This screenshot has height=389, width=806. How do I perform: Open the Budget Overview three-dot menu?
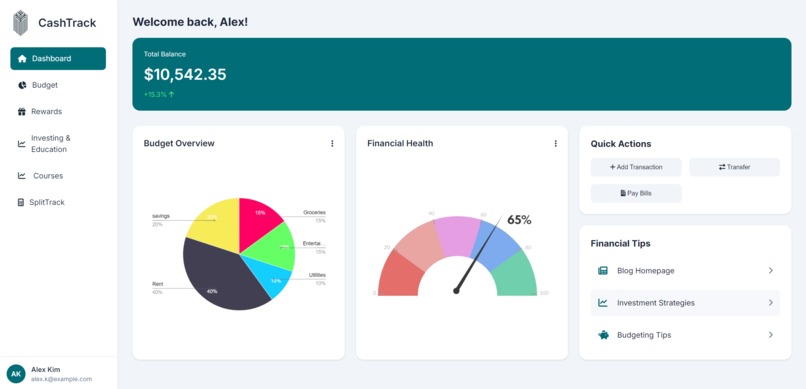click(332, 143)
